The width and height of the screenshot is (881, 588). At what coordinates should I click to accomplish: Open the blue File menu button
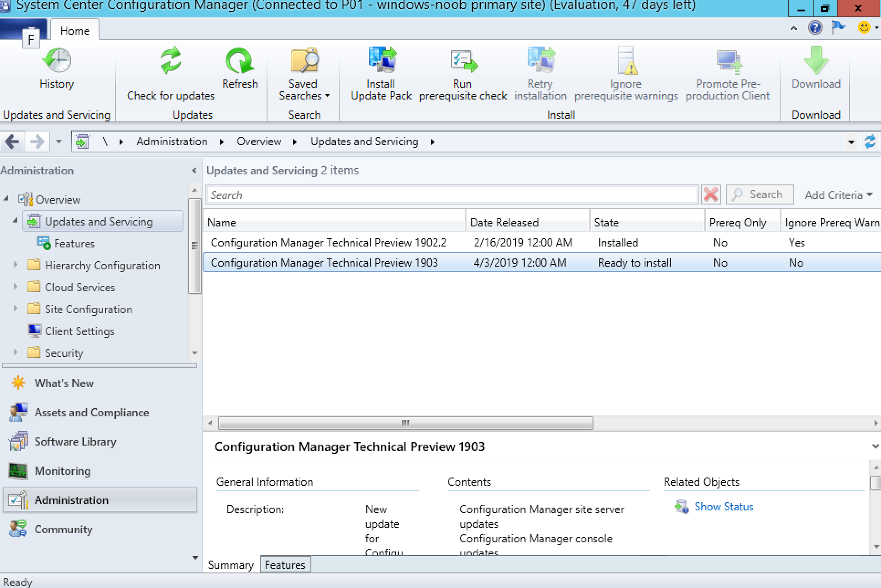(x=23, y=29)
